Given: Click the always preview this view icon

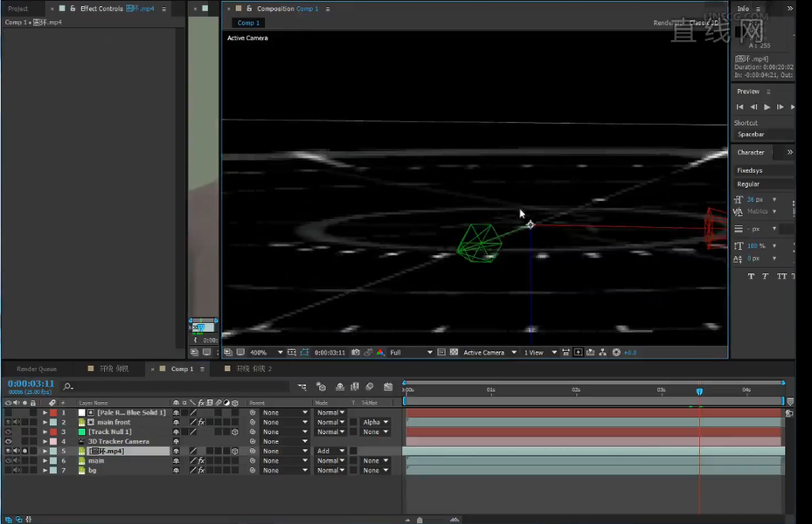Looking at the screenshot, I should [x=228, y=352].
